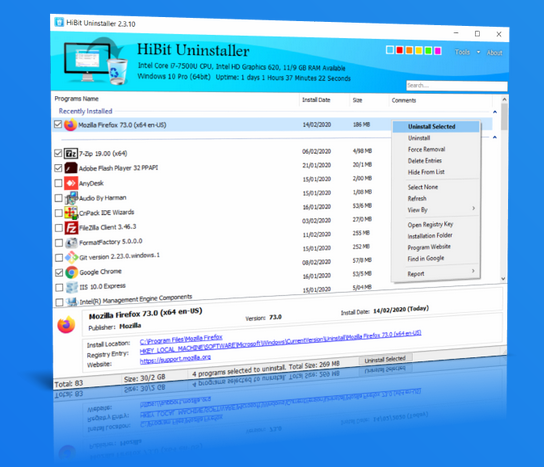Check the FormatFactory checkbox
The height and width of the screenshot is (467, 544).
(x=59, y=243)
